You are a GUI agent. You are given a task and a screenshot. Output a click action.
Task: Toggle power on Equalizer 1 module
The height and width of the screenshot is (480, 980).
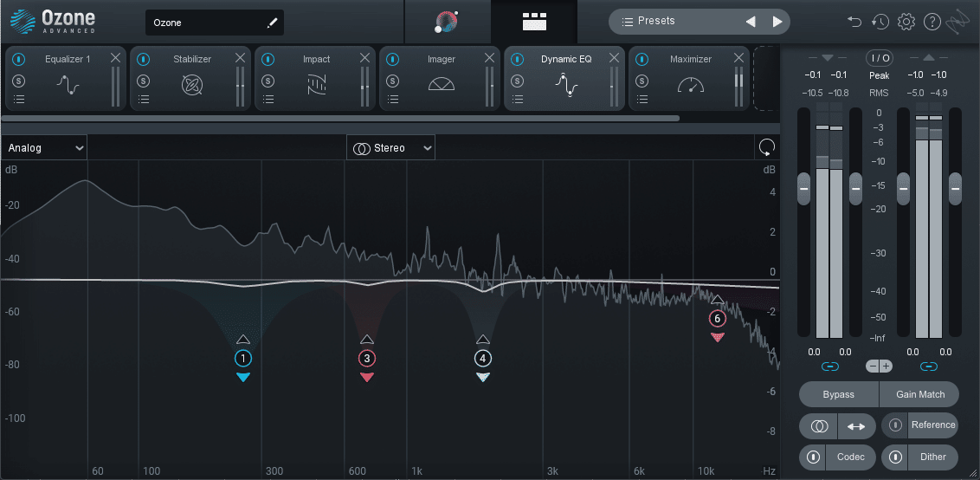[x=19, y=60]
